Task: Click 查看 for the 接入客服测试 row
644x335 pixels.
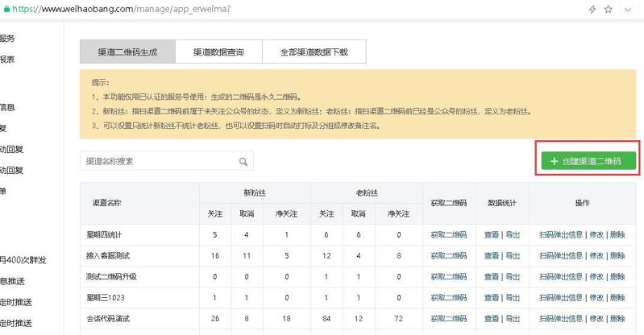Action: 491,255
